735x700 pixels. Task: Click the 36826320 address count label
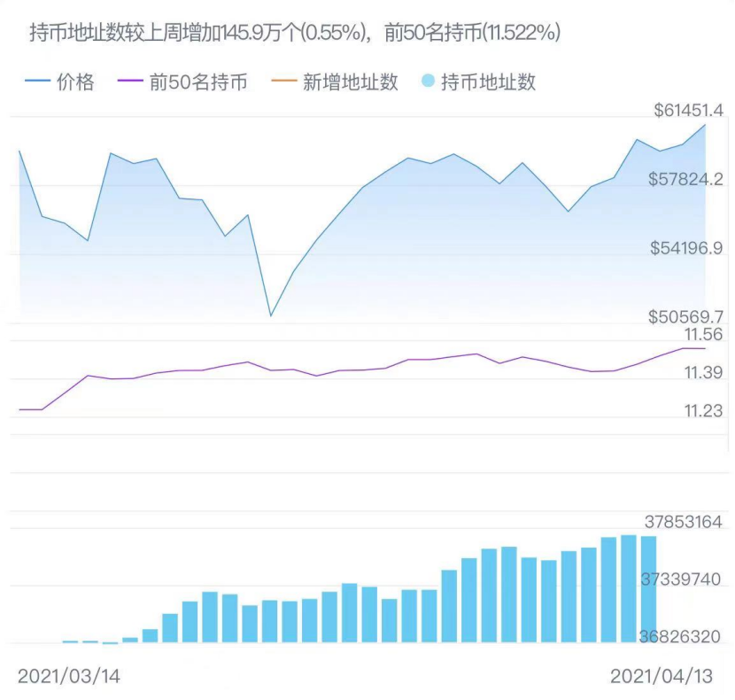[680, 636]
